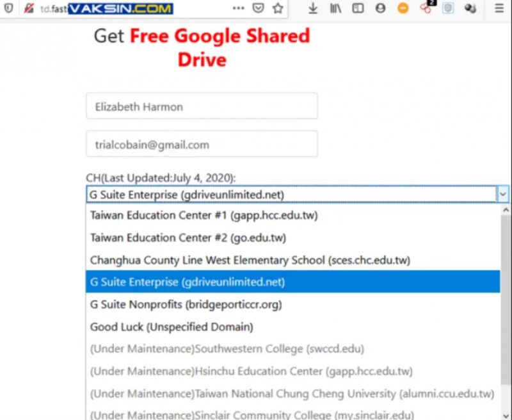This screenshot has width=512, height=420.
Task: Toggle the sidebar view icon
Action: pos(358,8)
